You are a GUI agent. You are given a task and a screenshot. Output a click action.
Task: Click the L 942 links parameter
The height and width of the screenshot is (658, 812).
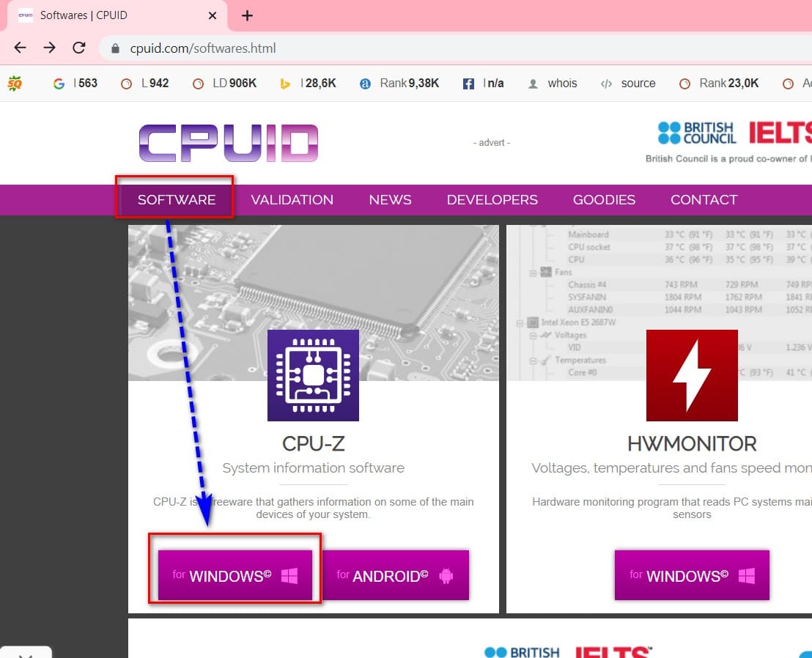click(x=145, y=84)
